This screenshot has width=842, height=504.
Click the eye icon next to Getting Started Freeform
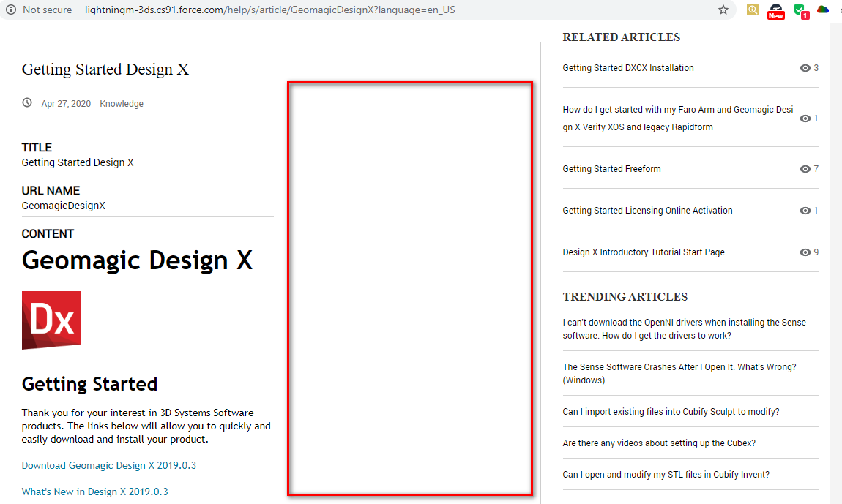click(x=805, y=169)
